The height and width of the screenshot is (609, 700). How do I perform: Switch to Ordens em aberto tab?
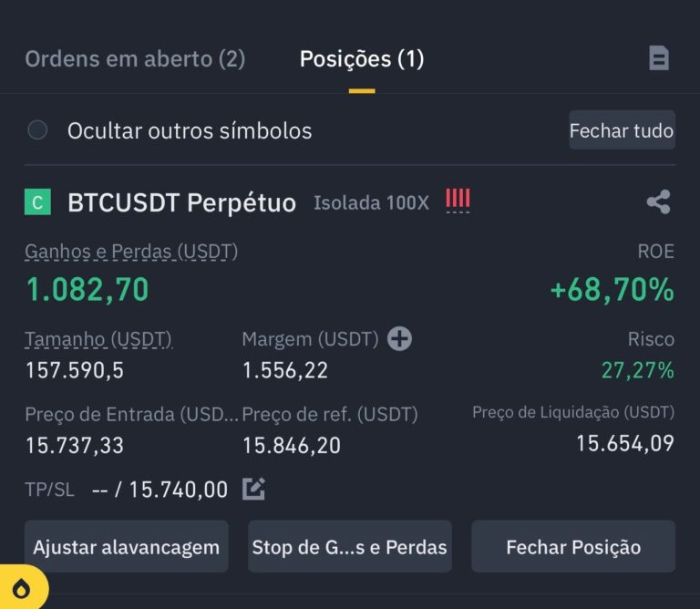pos(135,59)
